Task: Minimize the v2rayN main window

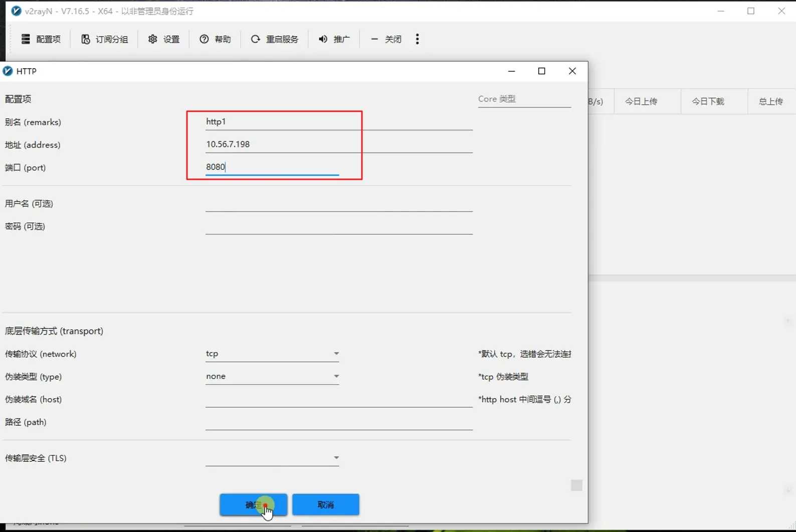Action: (721, 11)
